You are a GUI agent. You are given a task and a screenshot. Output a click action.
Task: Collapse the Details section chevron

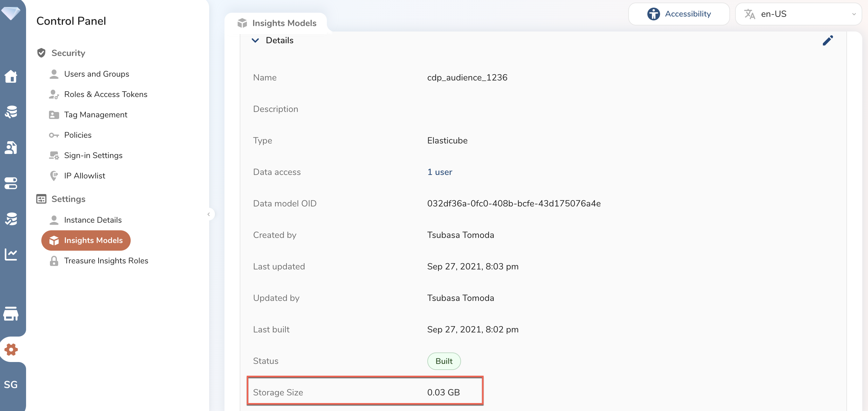pos(255,40)
